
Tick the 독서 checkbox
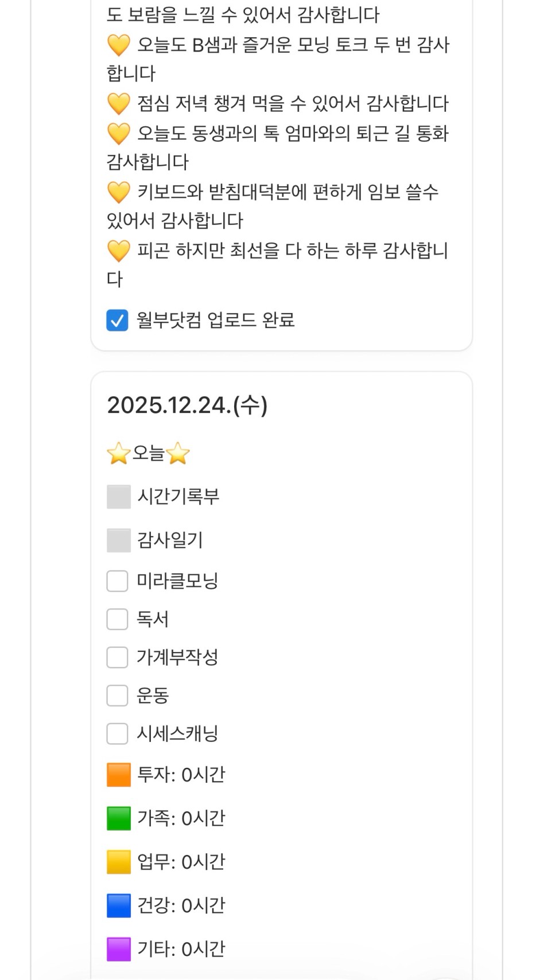coord(117,619)
